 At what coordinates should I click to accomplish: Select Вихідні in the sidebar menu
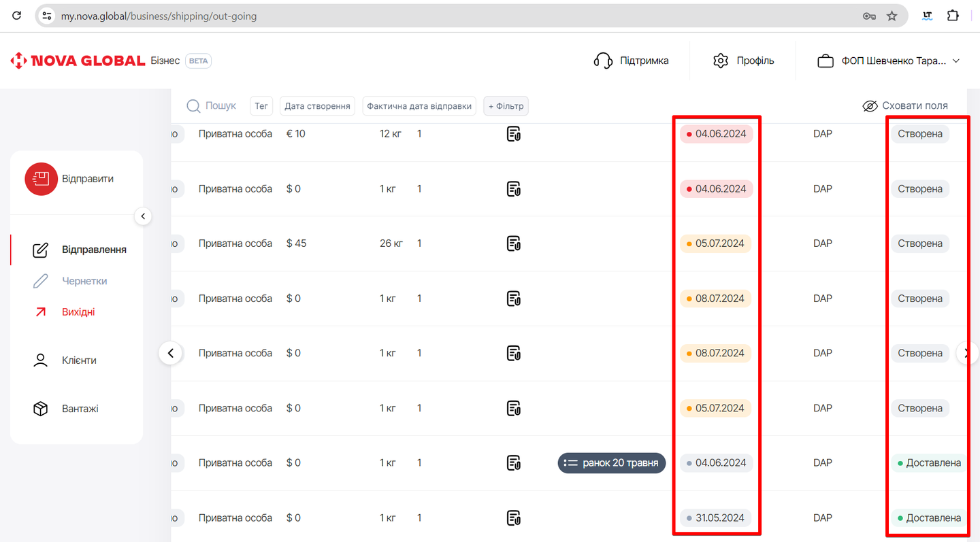78,312
